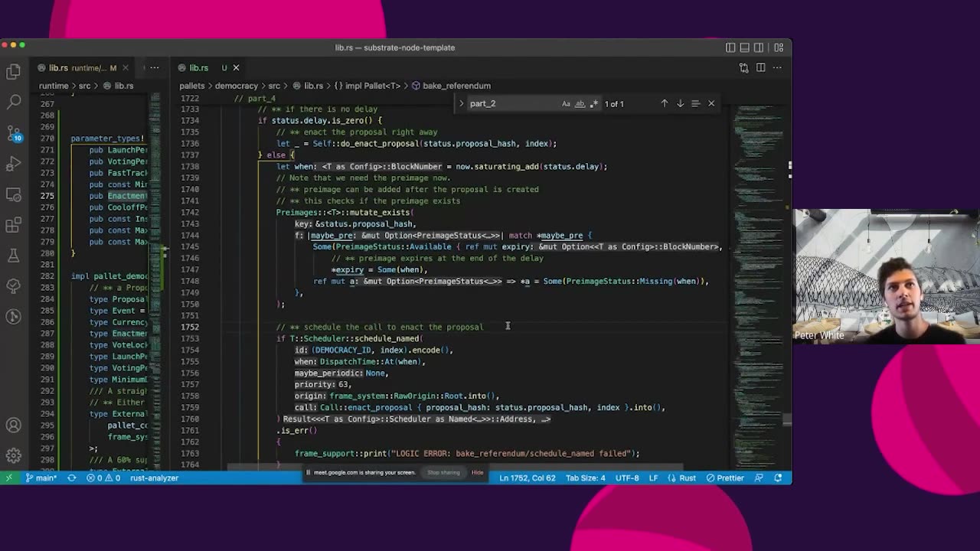This screenshot has width=980, height=551.
Task: Open the Run and Debug view
Action: point(13,164)
